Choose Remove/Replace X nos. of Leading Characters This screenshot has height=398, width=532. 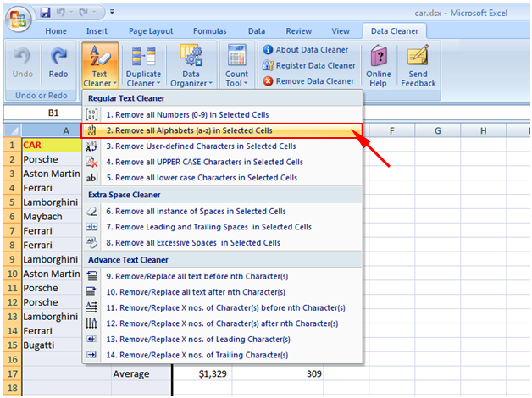223,340
